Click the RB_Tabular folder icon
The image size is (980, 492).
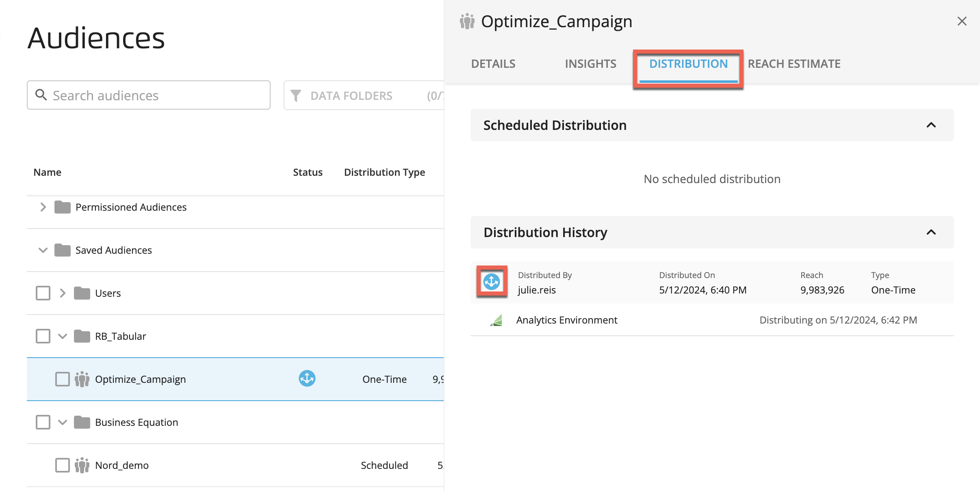[82, 336]
